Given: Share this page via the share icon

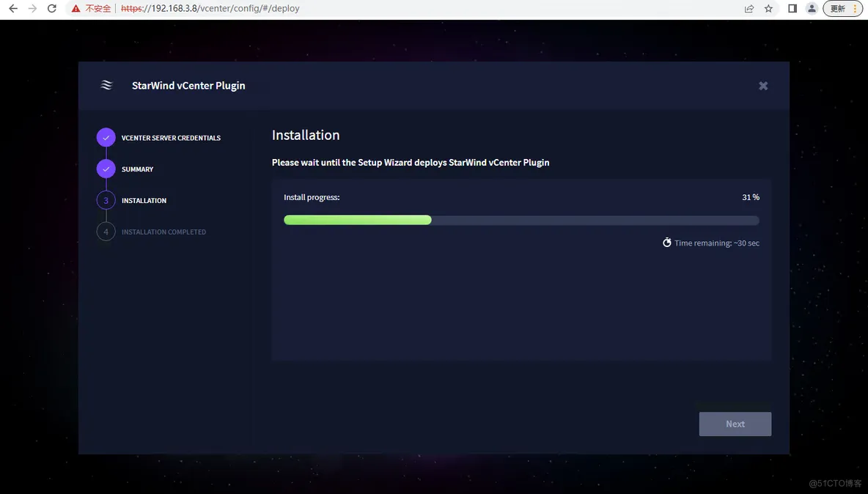Looking at the screenshot, I should tap(749, 8).
